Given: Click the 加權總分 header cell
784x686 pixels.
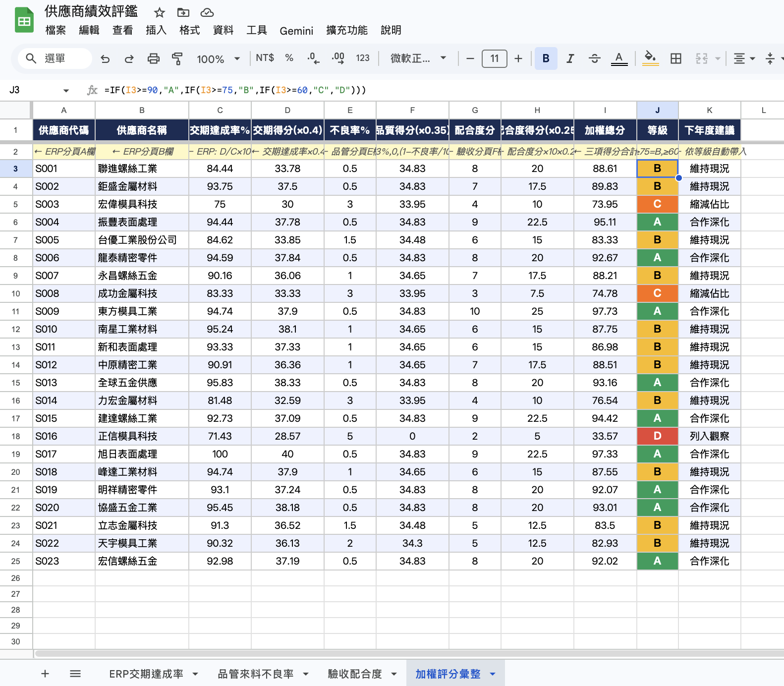Looking at the screenshot, I should click(x=605, y=130).
